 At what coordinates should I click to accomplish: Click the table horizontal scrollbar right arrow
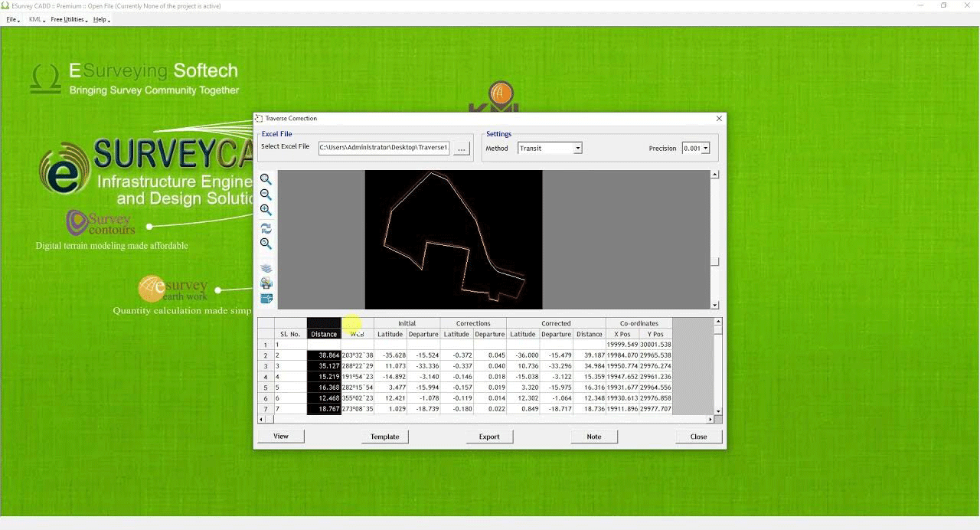pos(710,419)
